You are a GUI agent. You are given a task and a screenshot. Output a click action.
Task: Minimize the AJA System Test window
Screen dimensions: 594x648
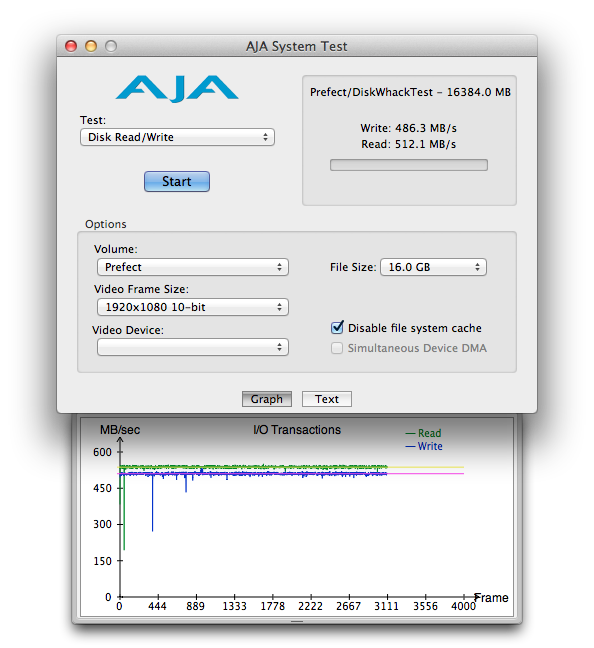[x=91, y=46]
